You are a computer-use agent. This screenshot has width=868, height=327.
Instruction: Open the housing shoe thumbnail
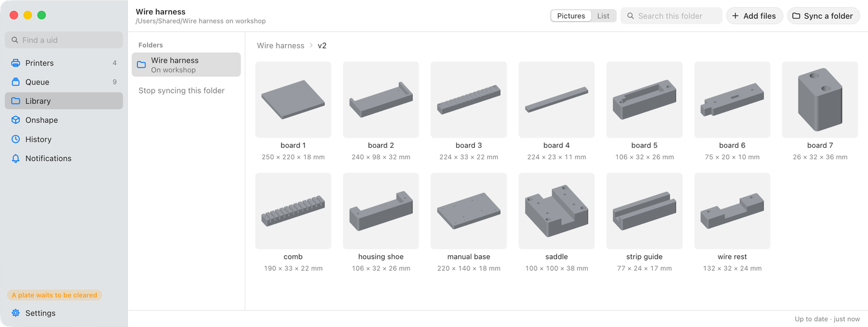click(381, 211)
